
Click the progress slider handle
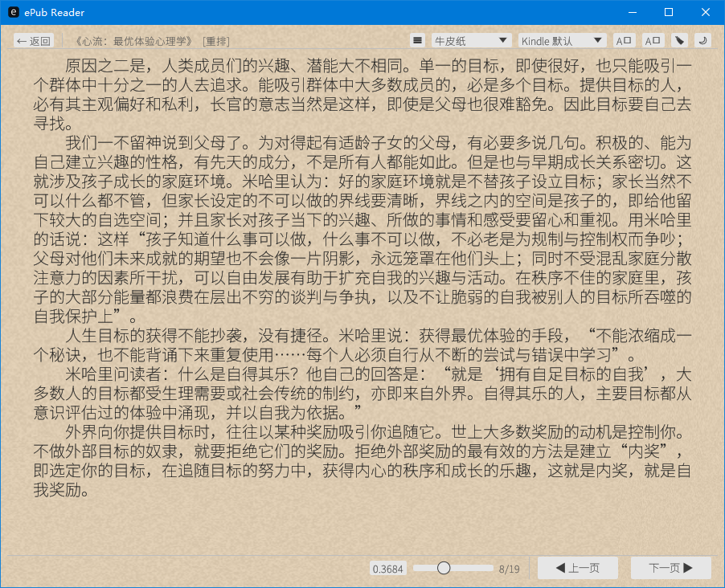[x=444, y=568]
